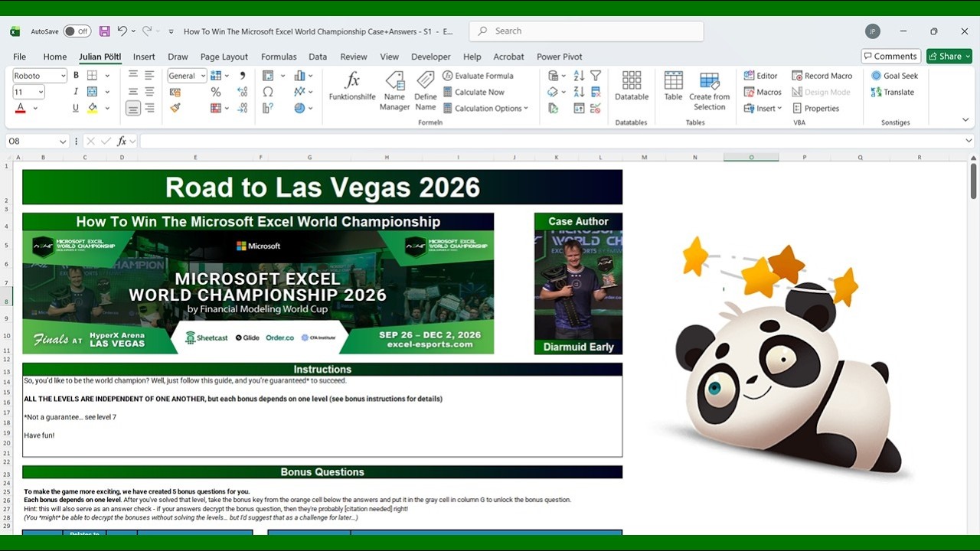Select column O header

[x=751, y=157]
